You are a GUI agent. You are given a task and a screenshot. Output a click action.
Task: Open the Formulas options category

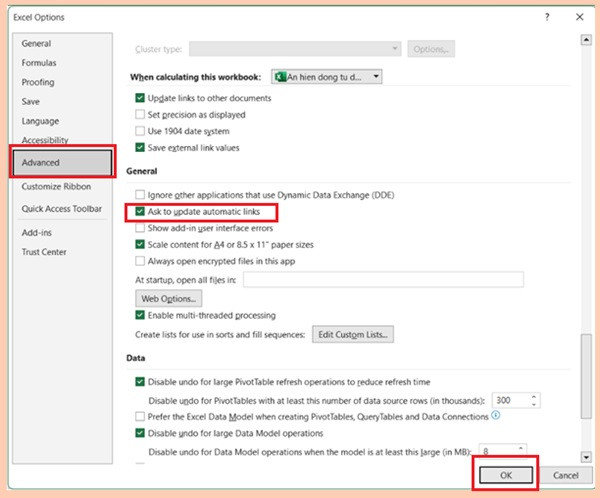point(39,63)
